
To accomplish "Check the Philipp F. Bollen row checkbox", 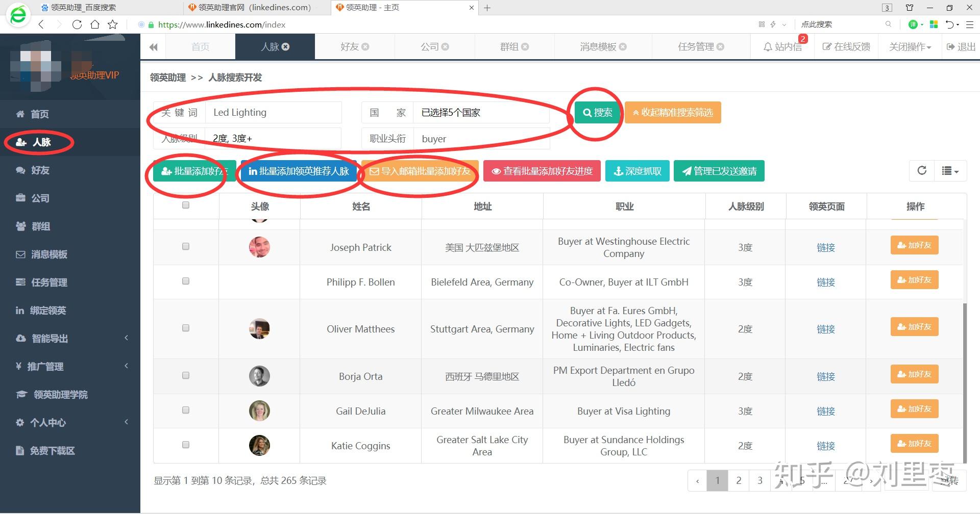I will coord(186,281).
